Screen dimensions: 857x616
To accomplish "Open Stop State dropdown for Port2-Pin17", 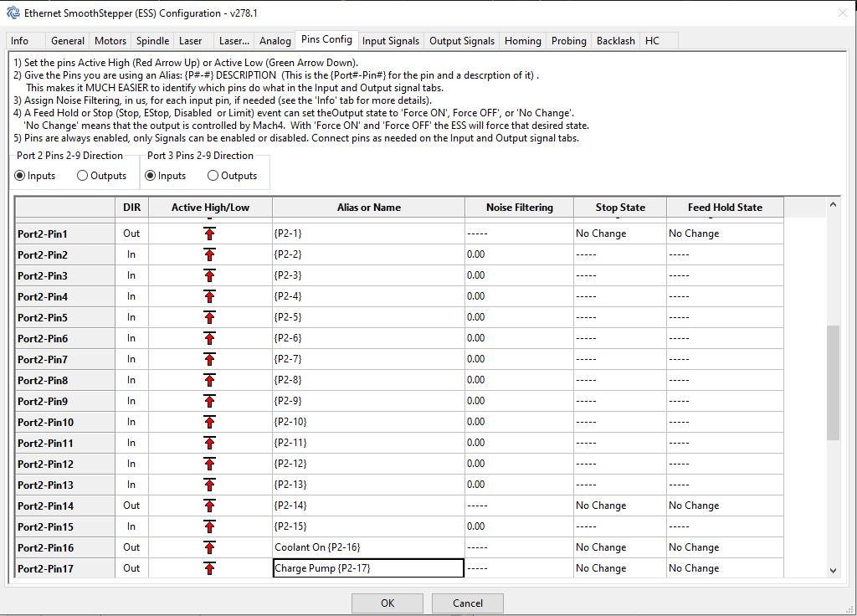I will 620,568.
